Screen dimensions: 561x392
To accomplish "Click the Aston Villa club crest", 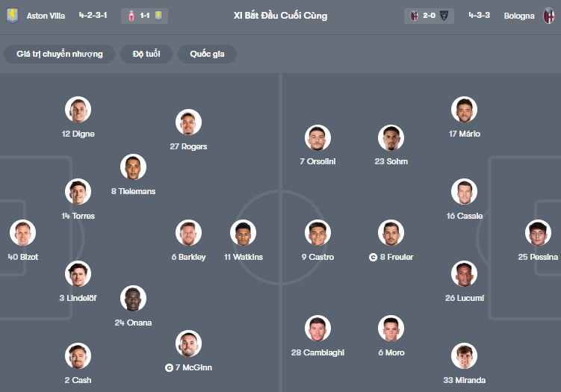I will (11, 16).
